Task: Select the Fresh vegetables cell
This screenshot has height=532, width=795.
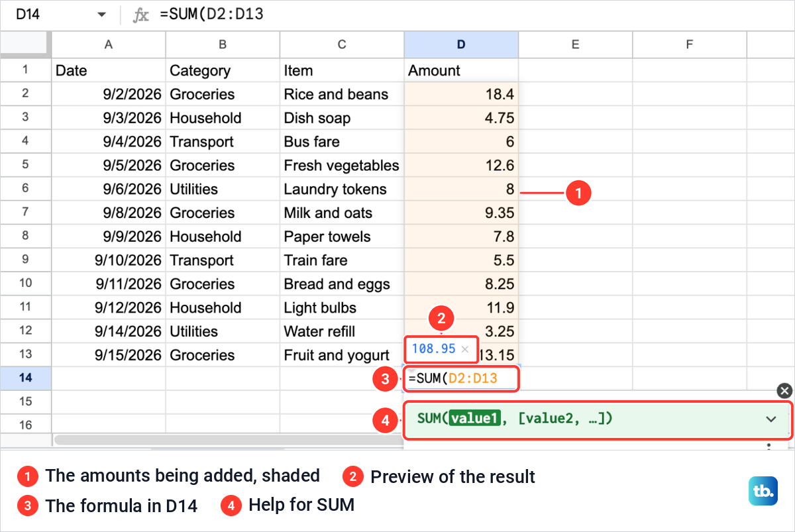Action: pyautogui.click(x=342, y=166)
